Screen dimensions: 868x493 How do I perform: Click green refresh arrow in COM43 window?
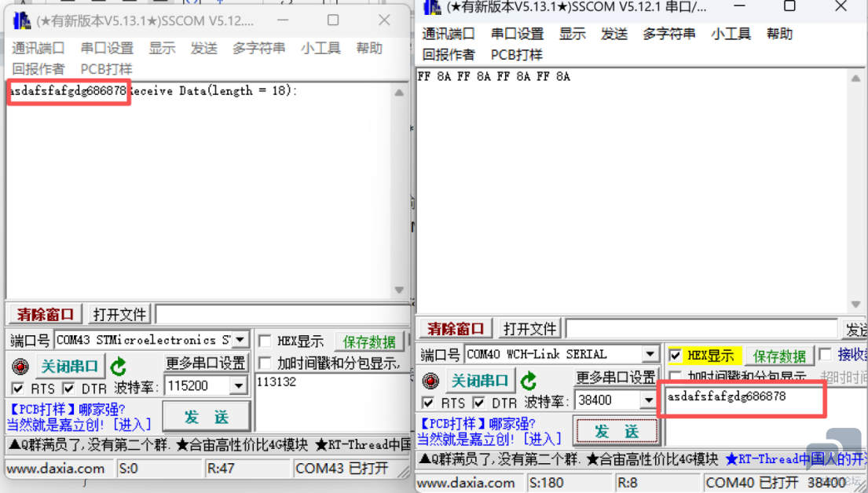pyautogui.click(x=119, y=367)
